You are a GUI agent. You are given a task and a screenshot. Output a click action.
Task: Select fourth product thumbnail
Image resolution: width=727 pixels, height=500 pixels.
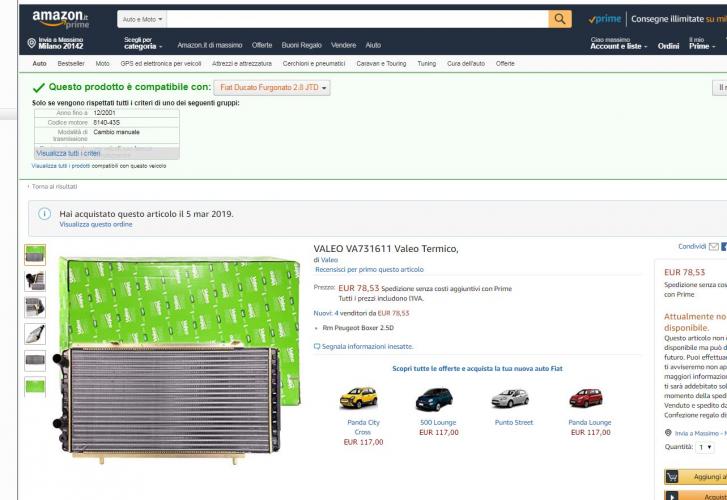click(35, 334)
